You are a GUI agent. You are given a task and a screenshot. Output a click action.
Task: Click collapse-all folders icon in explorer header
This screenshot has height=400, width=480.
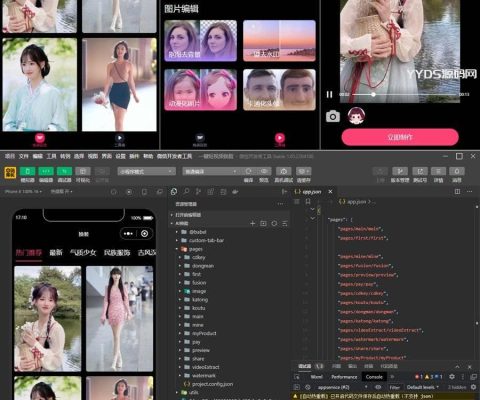coord(285,223)
